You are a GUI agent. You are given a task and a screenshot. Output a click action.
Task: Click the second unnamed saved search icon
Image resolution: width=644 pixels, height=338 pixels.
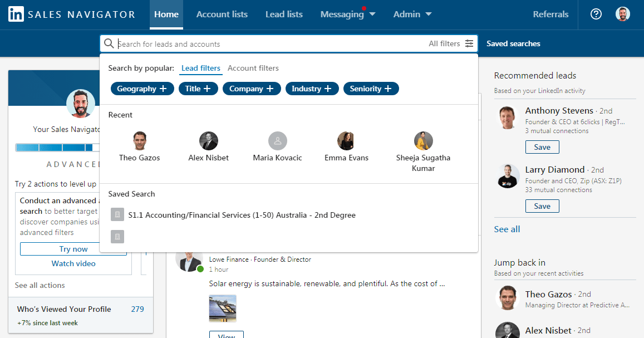point(117,237)
